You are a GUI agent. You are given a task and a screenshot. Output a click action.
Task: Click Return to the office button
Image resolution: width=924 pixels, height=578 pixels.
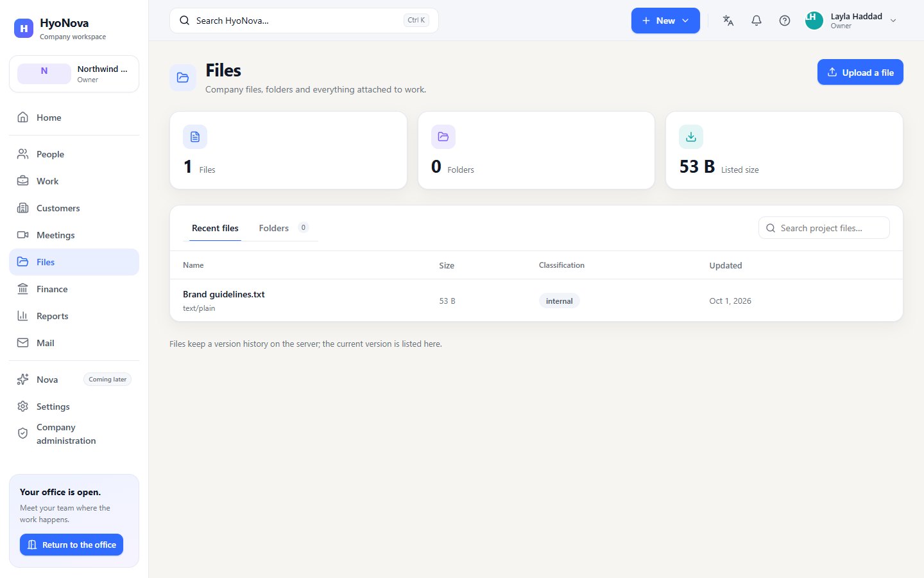71,545
